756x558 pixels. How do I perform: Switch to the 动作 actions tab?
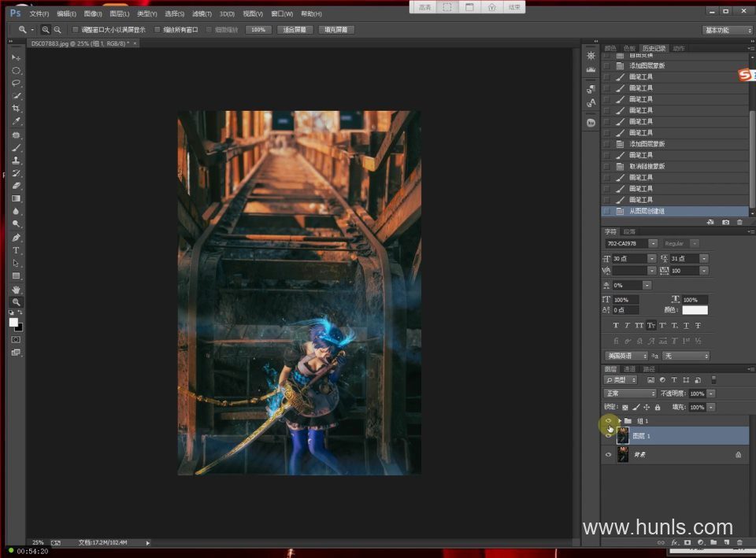coord(679,48)
